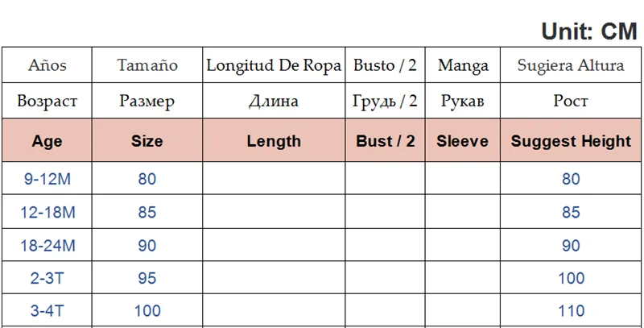The width and height of the screenshot is (644, 328).
Task: Select the Russian "Возраст" header cell
Action: pyautogui.click(x=47, y=102)
